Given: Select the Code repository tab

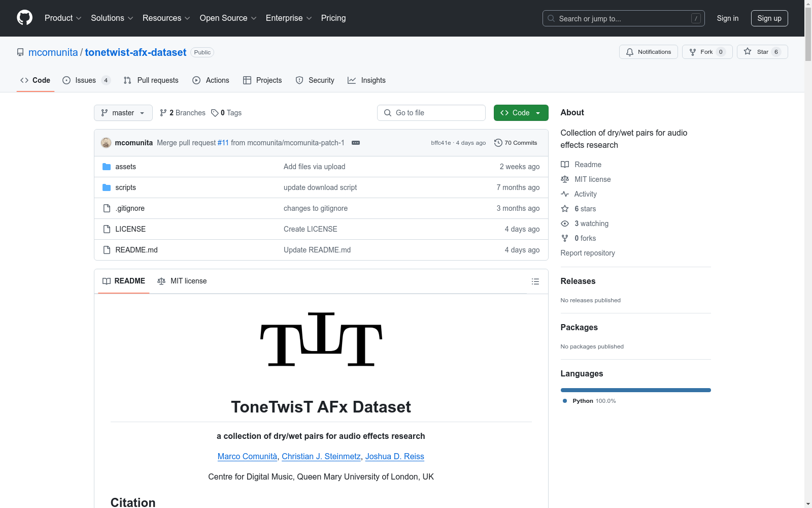Looking at the screenshot, I should click(36, 80).
